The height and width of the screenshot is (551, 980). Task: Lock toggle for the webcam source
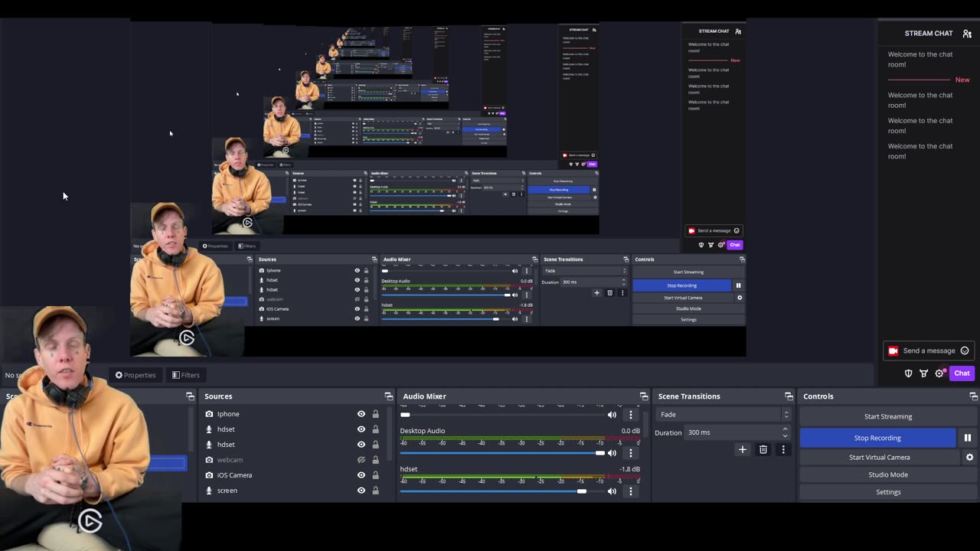tap(375, 460)
